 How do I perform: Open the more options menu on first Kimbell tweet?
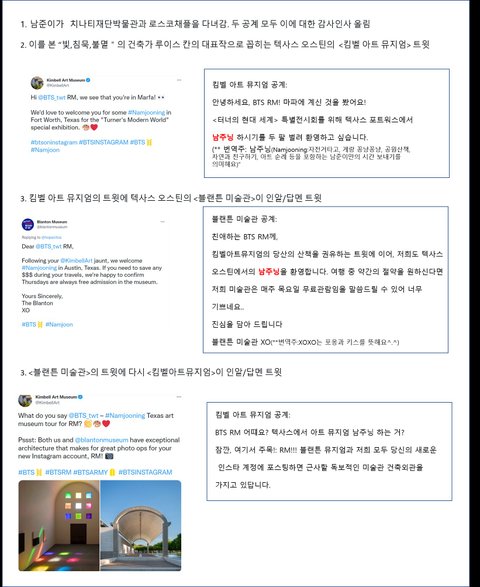coord(179,80)
